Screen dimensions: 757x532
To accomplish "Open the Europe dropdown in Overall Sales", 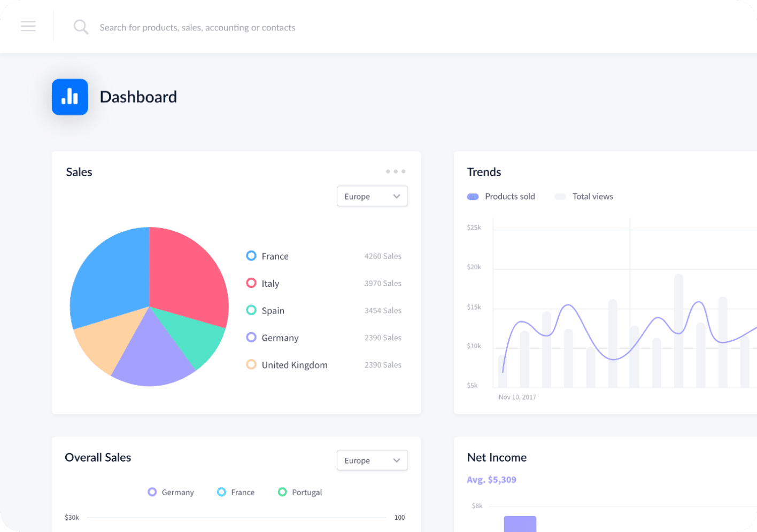I will [x=372, y=460].
